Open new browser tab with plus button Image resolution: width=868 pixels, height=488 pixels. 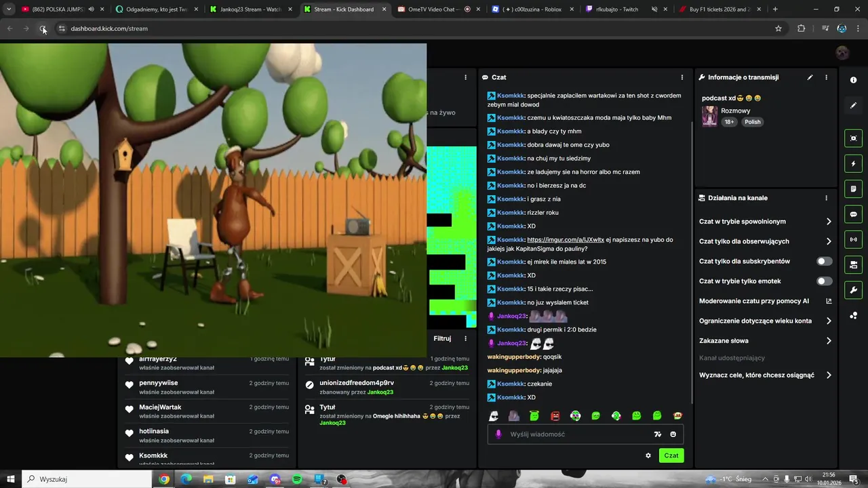pyautogui.click(x=775, y=9)
